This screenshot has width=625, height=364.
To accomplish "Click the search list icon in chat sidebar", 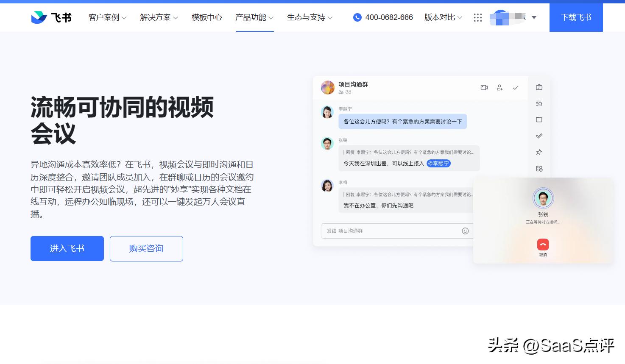I will click(539, 103).
